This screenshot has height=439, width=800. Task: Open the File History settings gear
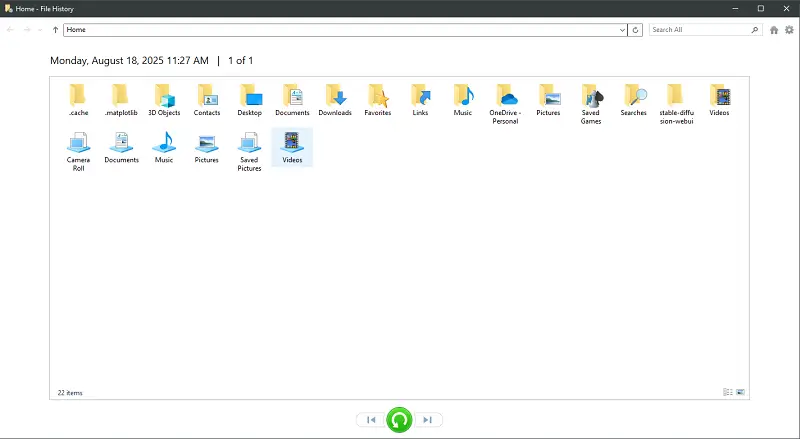coord(789,30)
